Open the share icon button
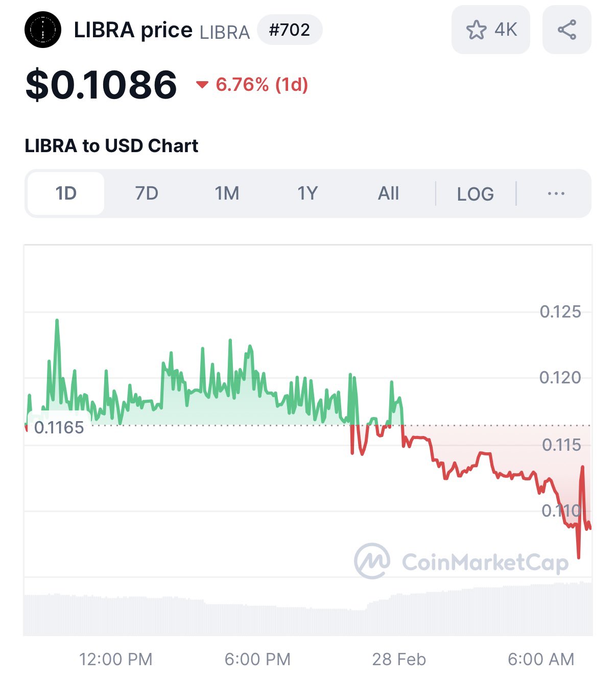616x681 pixels. tap(566, 30)
